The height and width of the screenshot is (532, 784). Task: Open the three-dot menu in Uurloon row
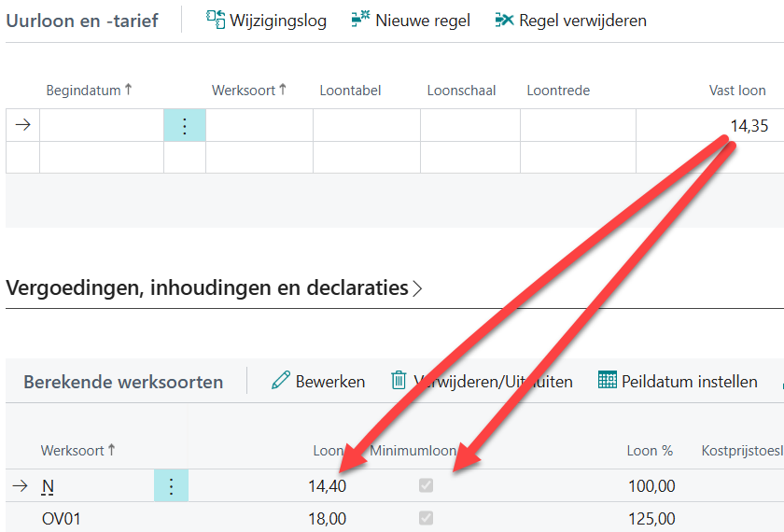(x=185, y=126)
